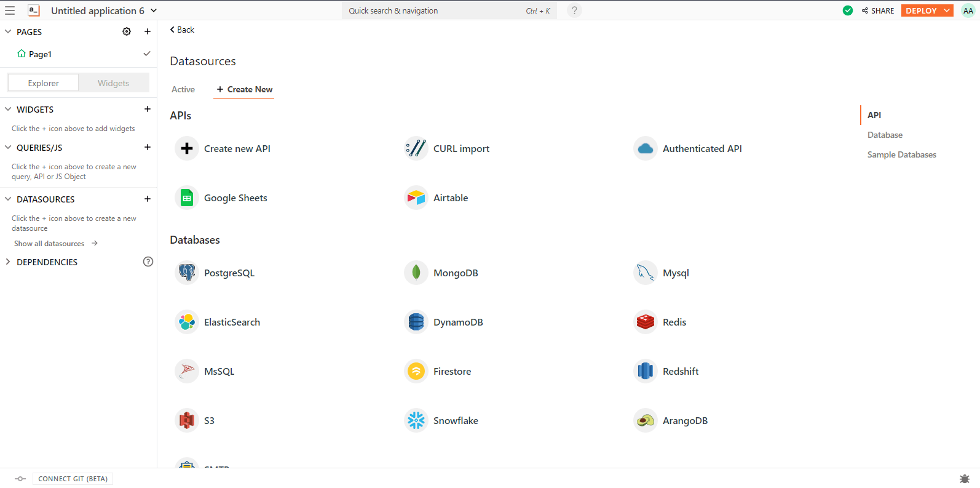The image size is (980, 488).
Task: Open the help question mark button
Action: (x=574, y=10)
